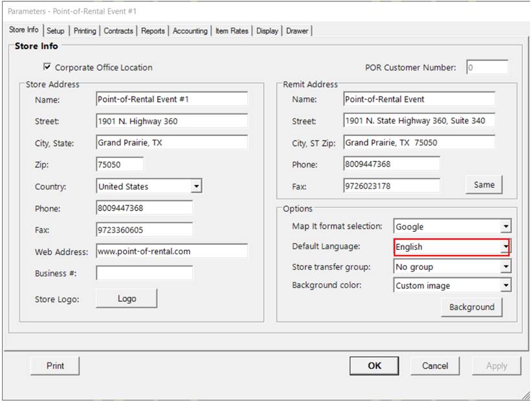Image resolution: width=532 pixels, height=402 pixels.
Task: Focus the Store Address Name field
Action: pyautogui.click(x=172, y=99)
